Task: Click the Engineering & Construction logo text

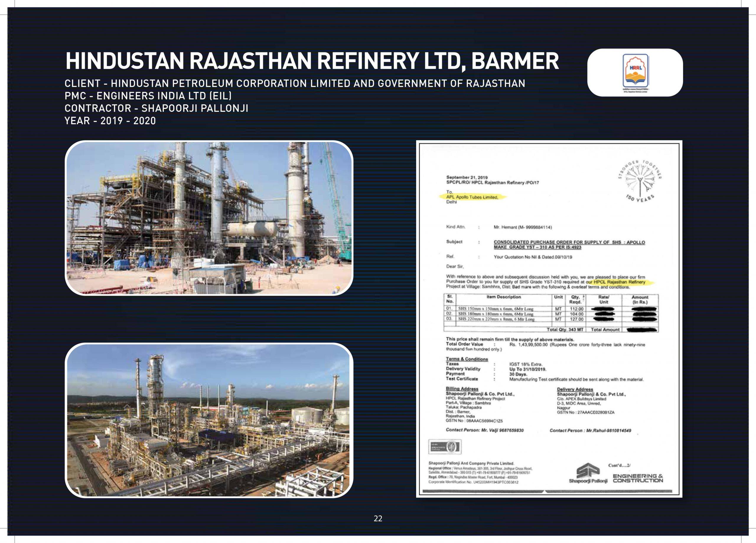Action: [638, 478]
